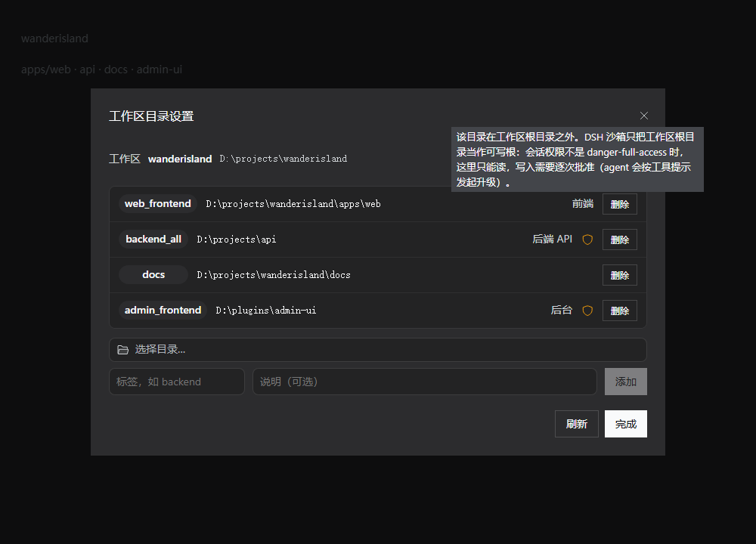This screenshot has width=756, height=544.
Task: Delete the backend_all directory entry
Action: click(x=620, y=240)
